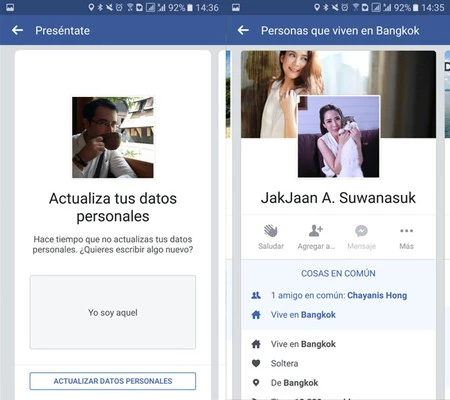
Task: Open Chayanis Hong's profile link
Action: (x=377, y=295)
